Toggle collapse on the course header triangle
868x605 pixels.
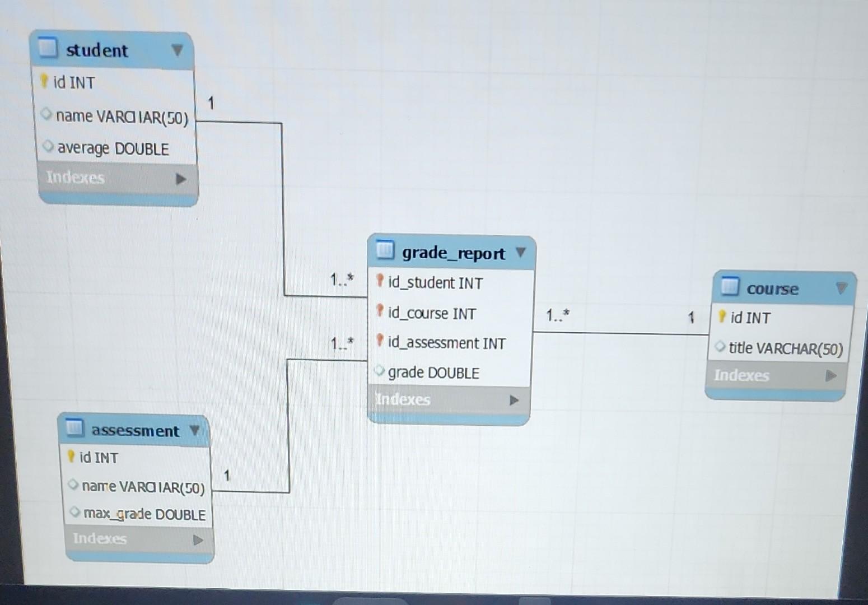point(841,288)
